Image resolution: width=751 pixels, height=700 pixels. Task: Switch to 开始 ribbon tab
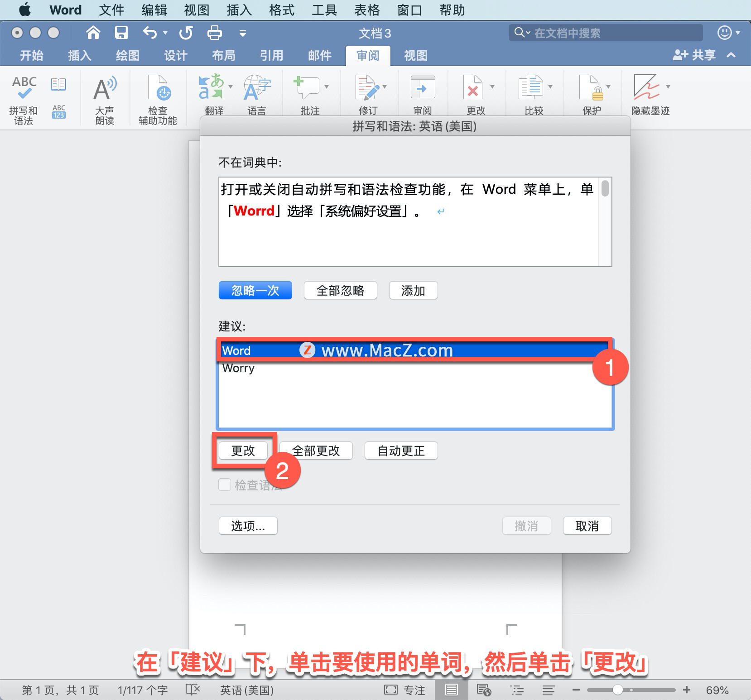[32, 55]
